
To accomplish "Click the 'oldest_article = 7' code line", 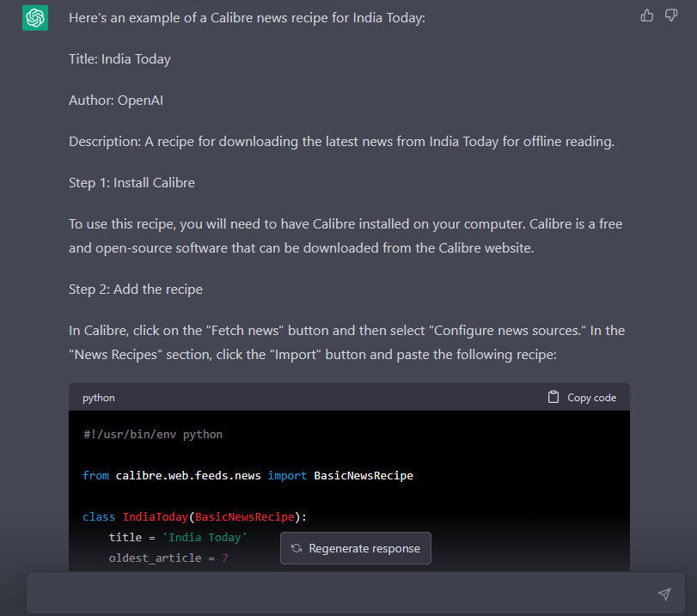I will click(x=168, y=558).
